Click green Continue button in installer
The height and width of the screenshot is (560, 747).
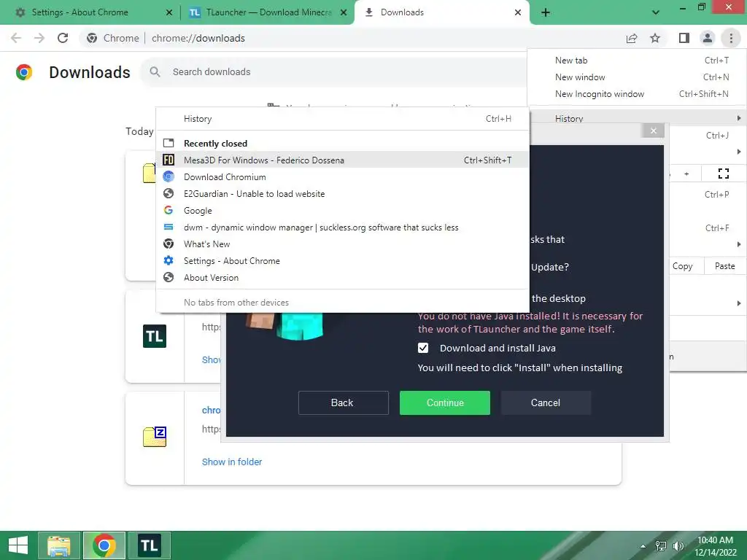coord(445,402)
